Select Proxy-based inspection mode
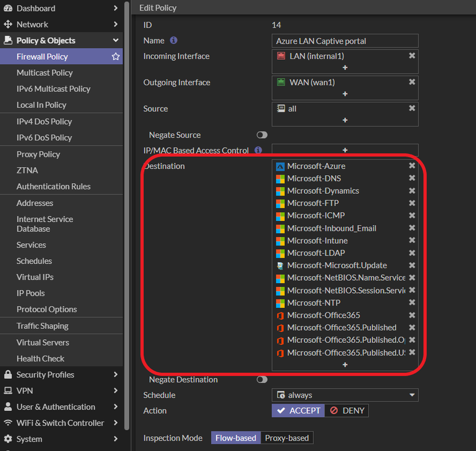Screen dimensions: 476x451 coord(287,438)
